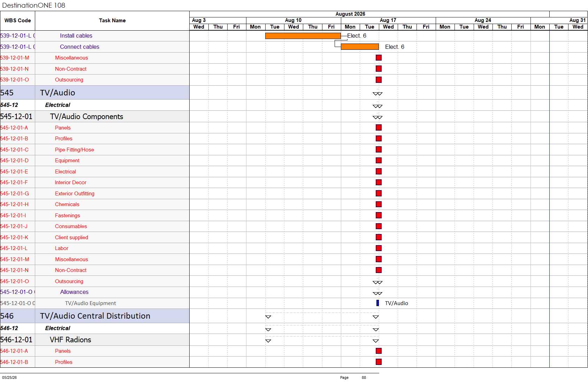Click the Task Name column header
This screenshot has height=382, width=588.
tap(112, 21)
